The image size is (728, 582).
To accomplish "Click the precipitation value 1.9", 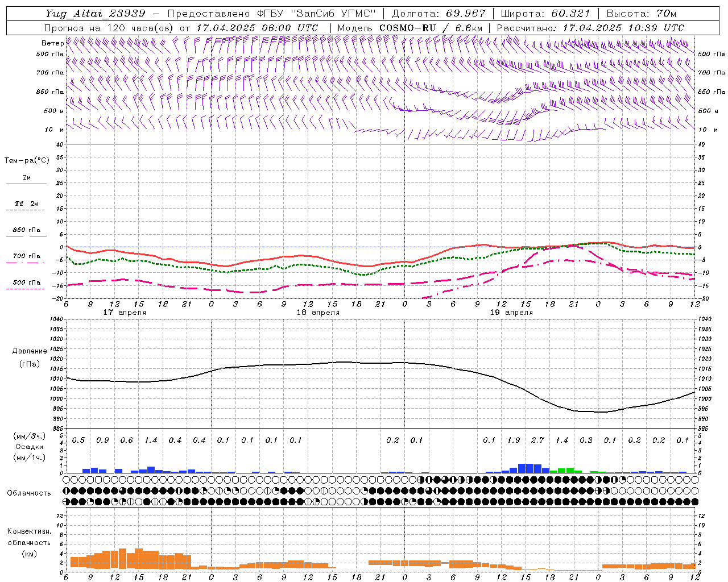I will [514, 440].
